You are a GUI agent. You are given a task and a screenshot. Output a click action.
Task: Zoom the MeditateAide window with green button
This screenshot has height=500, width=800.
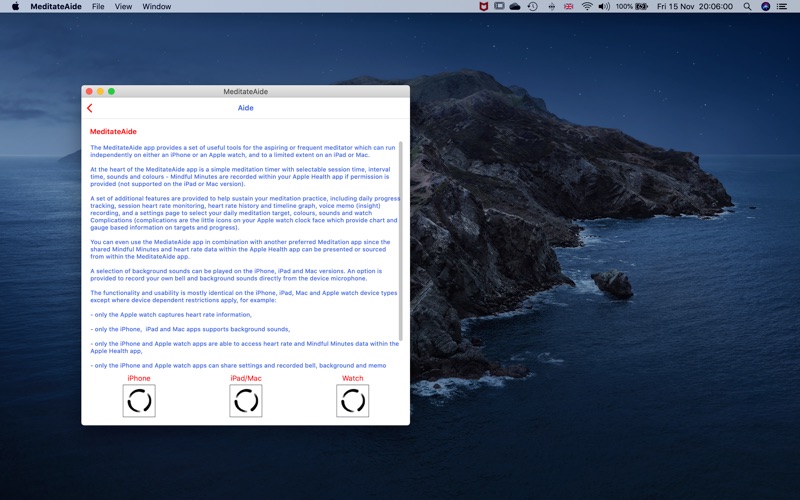(111, 91)
